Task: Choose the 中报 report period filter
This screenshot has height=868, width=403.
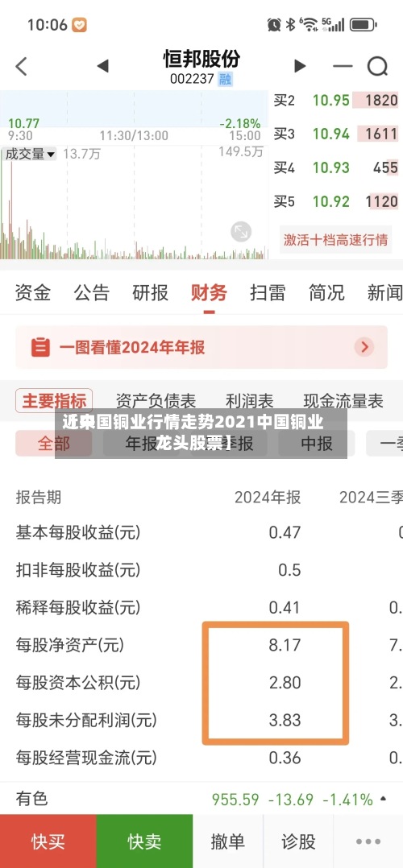Action: [x=317, y=443]
